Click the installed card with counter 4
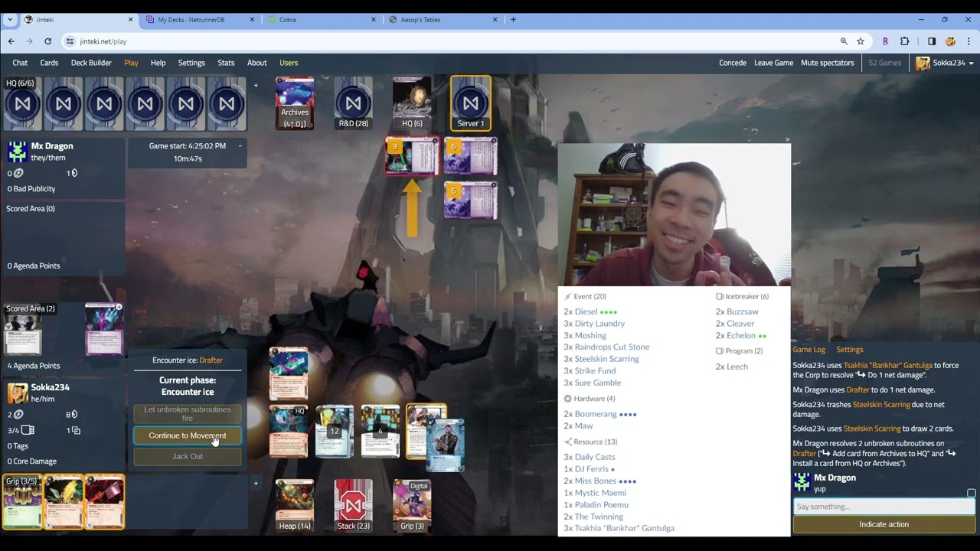This screenshot has width=980, height=551. point(381,432)
